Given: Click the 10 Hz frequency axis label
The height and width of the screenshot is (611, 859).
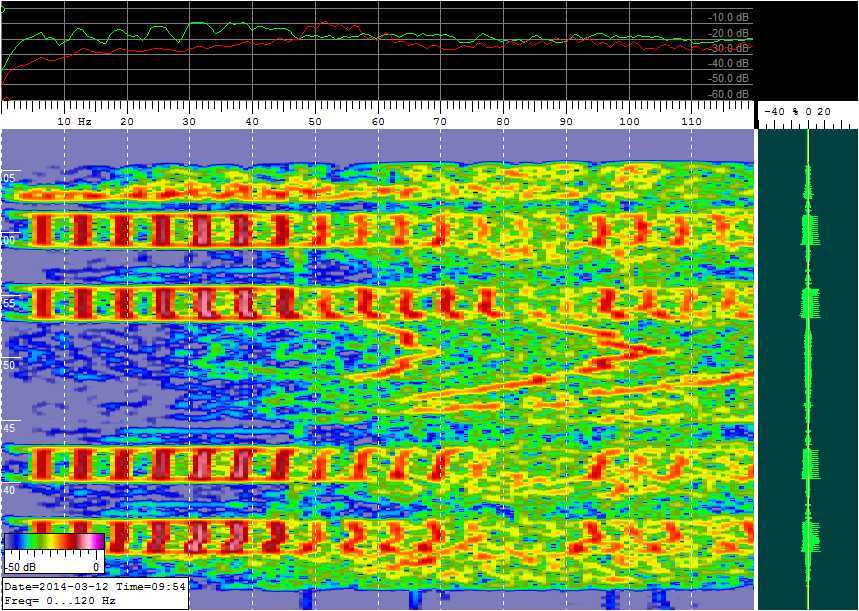Looking at the screenshot, I should click(x=74, y=121).
